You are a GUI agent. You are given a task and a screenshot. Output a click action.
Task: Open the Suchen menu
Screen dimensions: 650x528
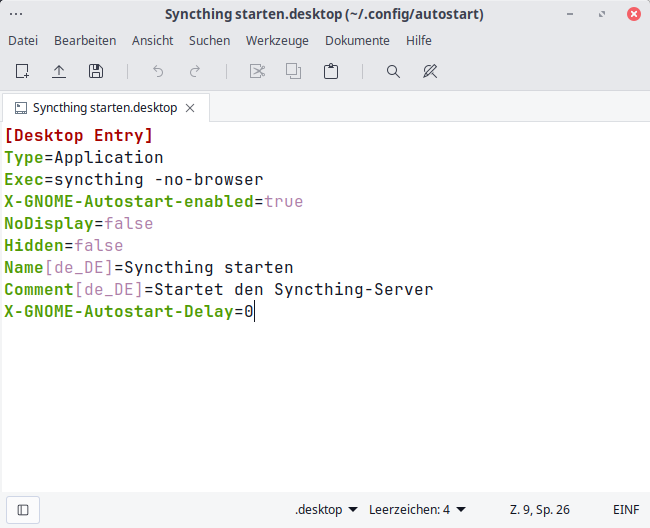click(209, 41)
